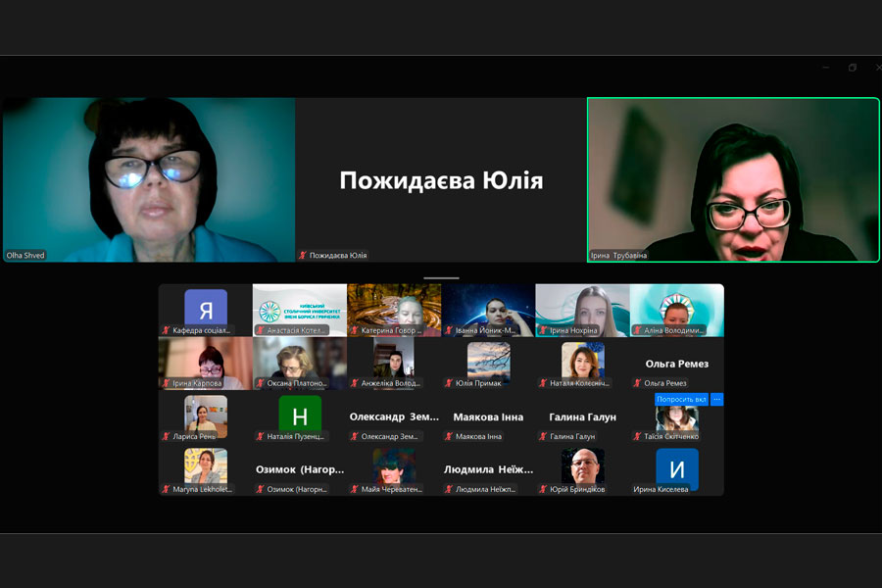This screenshot has width=882, height=588.
Task: Select Катерина Говор's video with autumn background
Action: click(394, 310)
